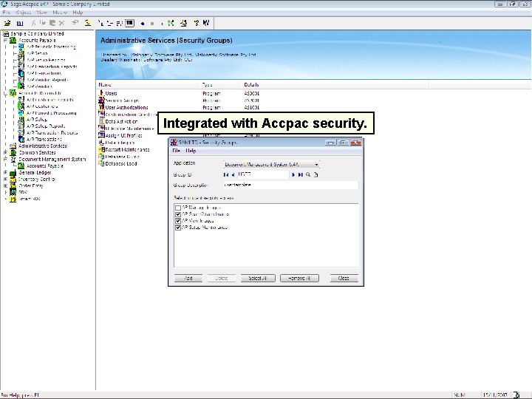This screenshot has width=532, height=399.
Task: Open the Users program icon
Action: click(x=101, y=93)
